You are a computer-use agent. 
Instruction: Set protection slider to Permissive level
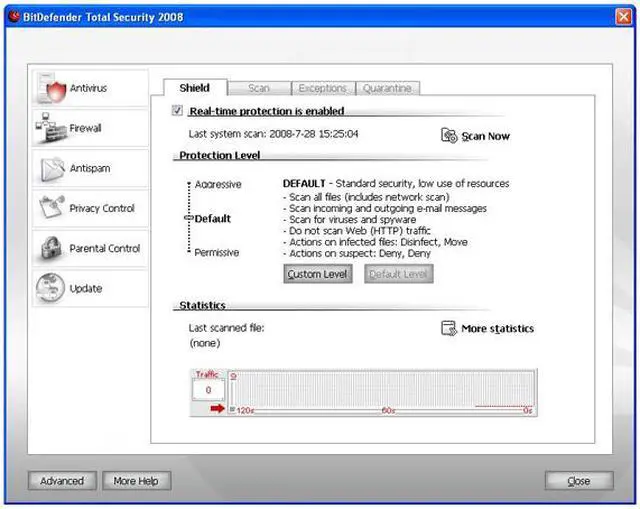(x=188, y=252)
